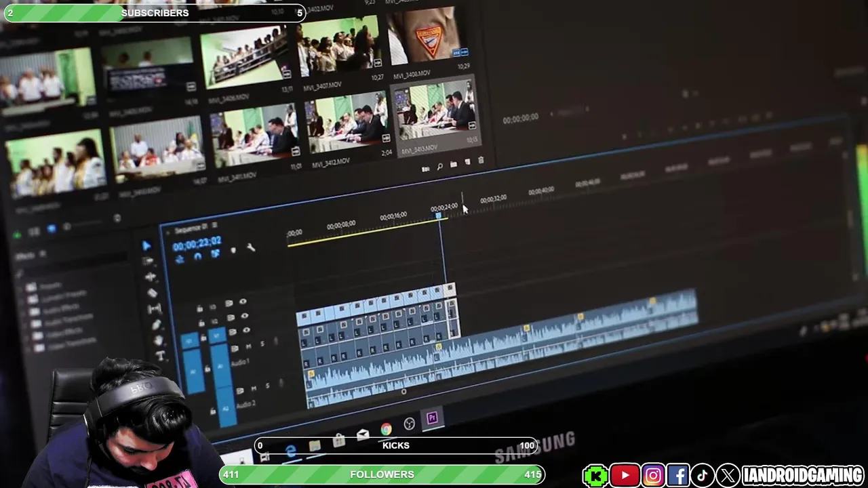Open OBS Studio from the taskbar
Screen dimensions: 868x488
(409, 424)
